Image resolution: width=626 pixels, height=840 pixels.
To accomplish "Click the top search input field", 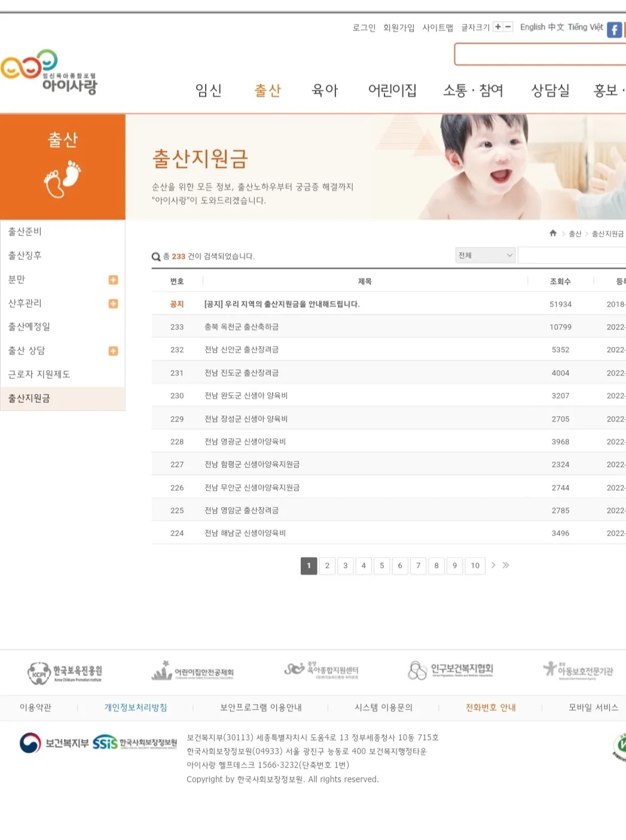I will click(540, 54).
